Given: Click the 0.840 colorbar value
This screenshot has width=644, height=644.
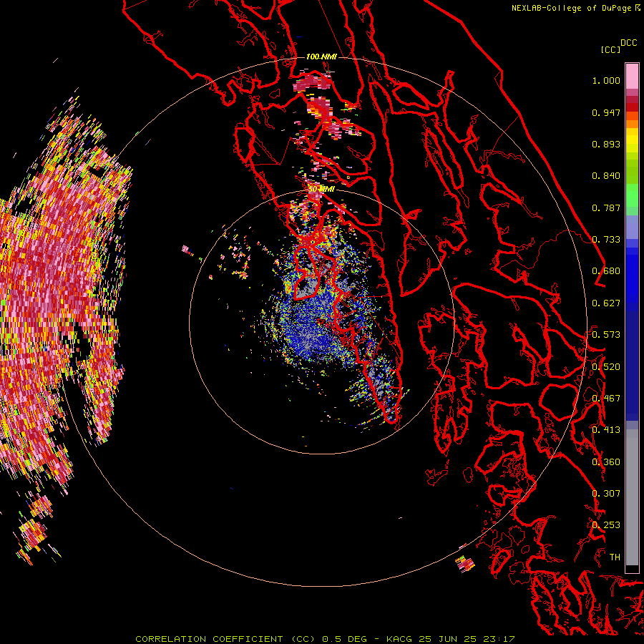Looking at the screenshot, I should pyautogui.click(x=606, y=176).
